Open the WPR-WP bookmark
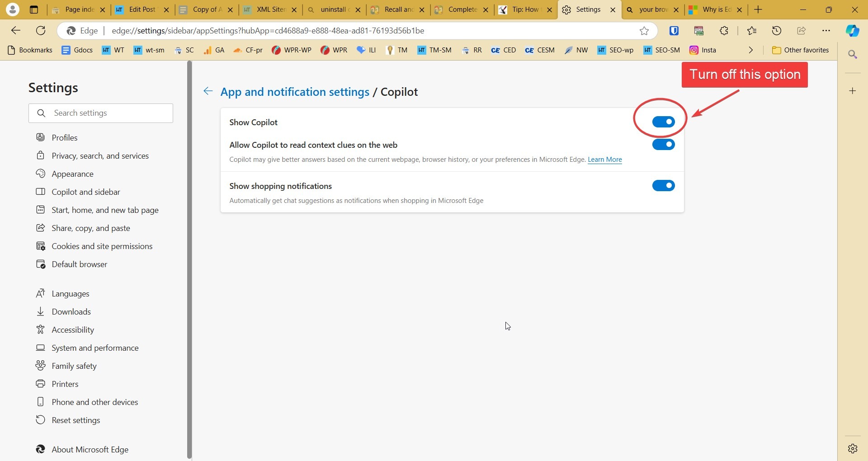868x461 pixels. tap(292, 50)
